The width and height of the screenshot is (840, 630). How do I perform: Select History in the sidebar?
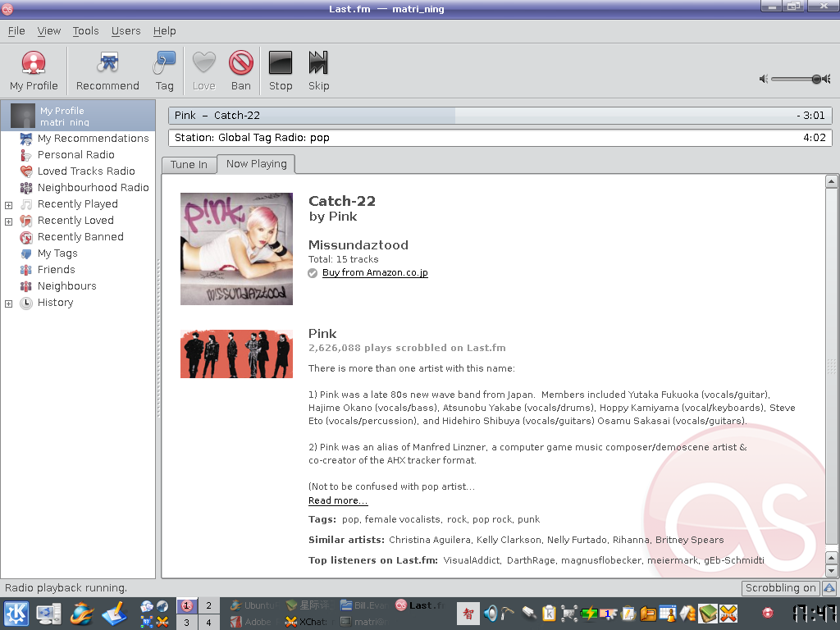point(55,303)
